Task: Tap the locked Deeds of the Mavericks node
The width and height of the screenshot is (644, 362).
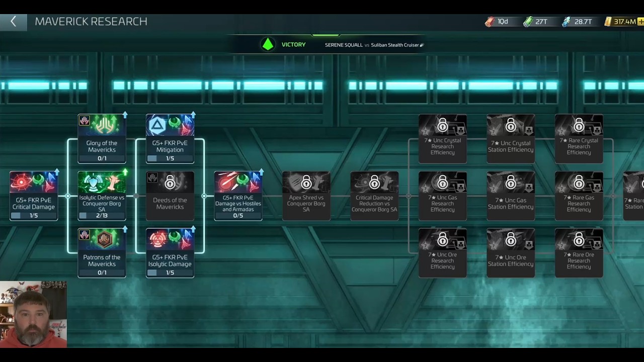Action: tap(170, 196)
